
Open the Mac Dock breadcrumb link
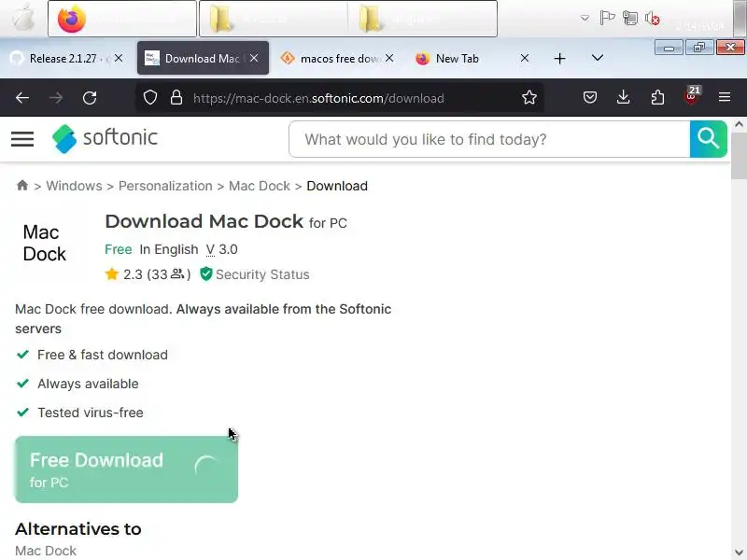(x=260, y=186)
